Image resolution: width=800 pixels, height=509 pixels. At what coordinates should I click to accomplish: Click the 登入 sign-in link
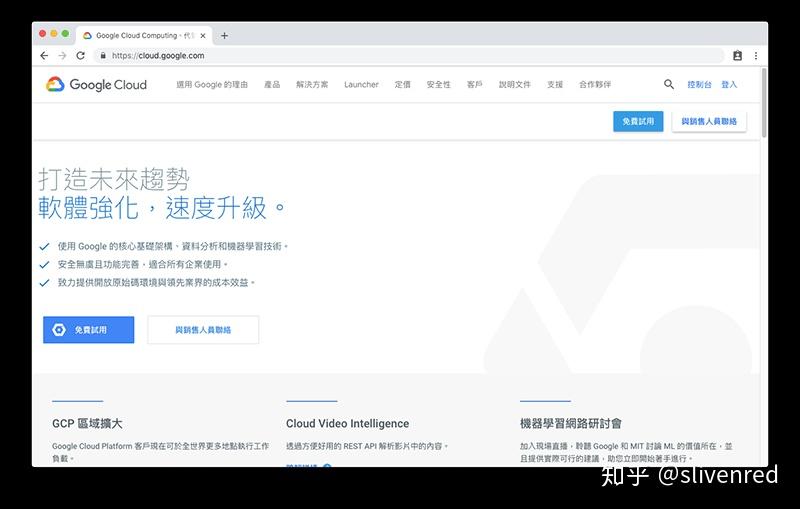pos(729,85)
